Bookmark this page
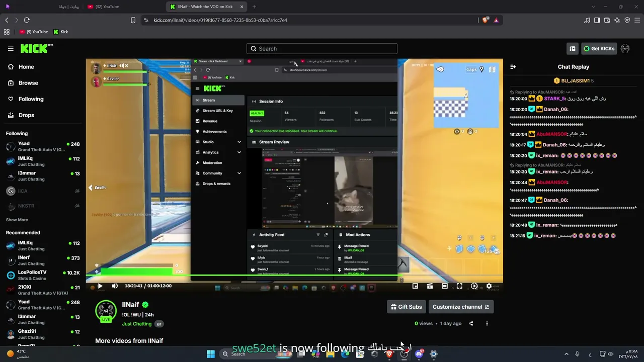Viewport: 644px width, 362px height. [133, 20]
